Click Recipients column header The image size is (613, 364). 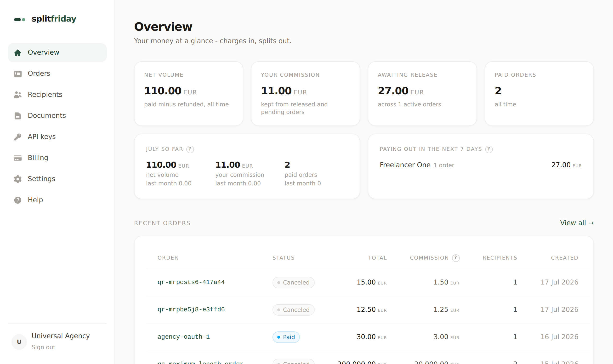500,258
